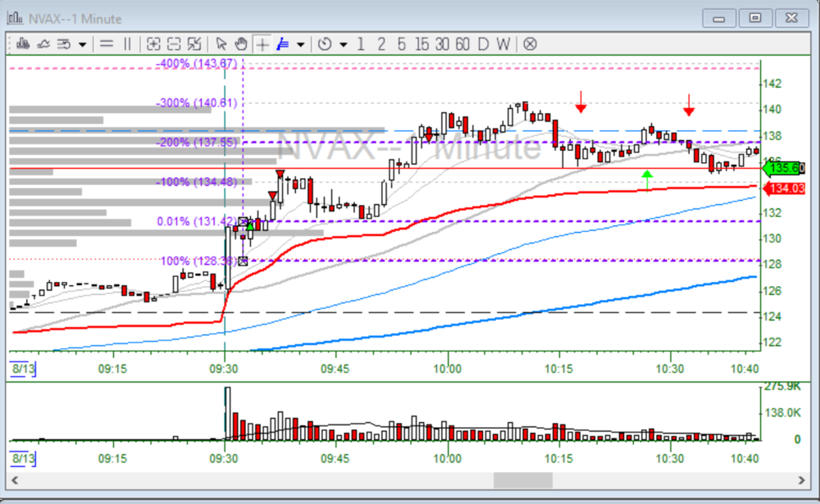Image resolution: width=820 pixels, height=504 pixels.
Task: Select the W weekly timeframe
Action: pos(503,44)
